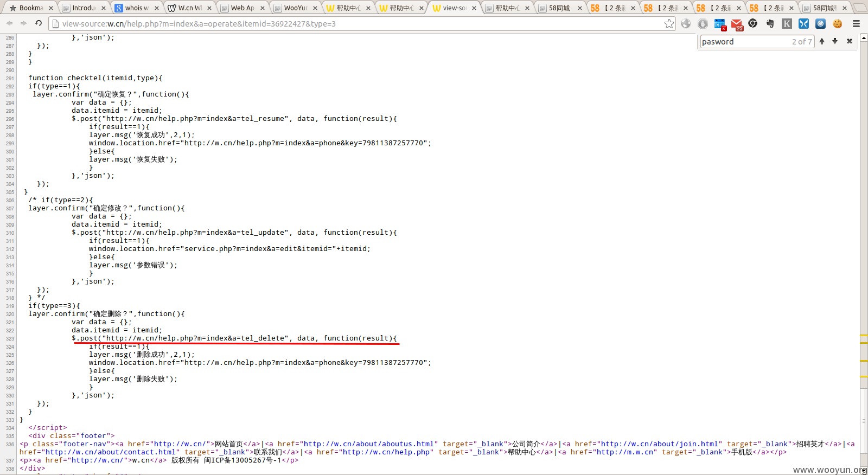Image resolution: width=868 pixels, height=475 pixels.
Task: Click the tel_delete $.post code line
Action: click(x=234, y=338)
